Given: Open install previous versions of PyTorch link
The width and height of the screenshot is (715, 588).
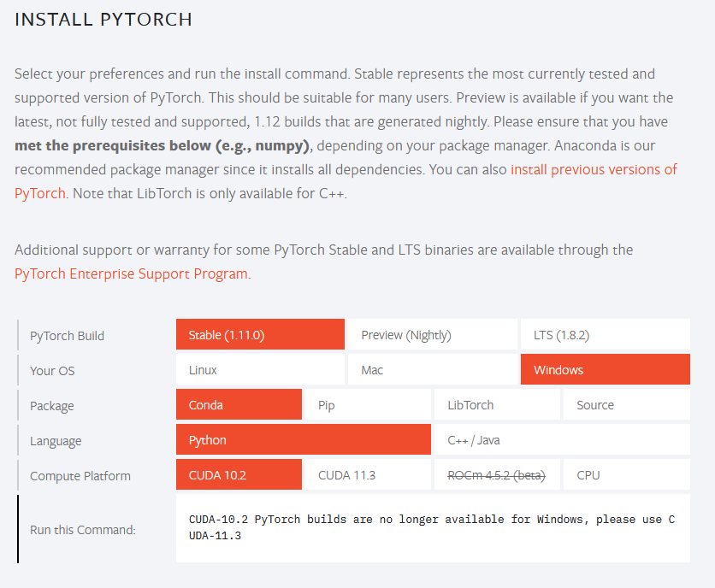Looking at the screenshot, I should tap(593, 170).
